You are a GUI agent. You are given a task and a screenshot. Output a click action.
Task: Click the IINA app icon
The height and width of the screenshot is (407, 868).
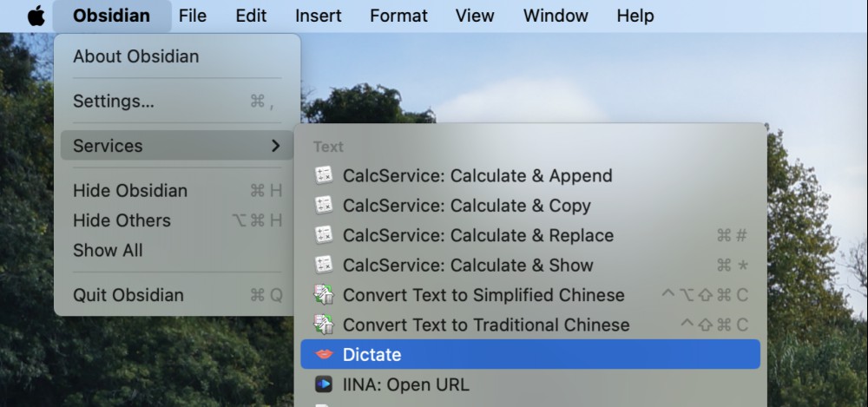[324, 384]
